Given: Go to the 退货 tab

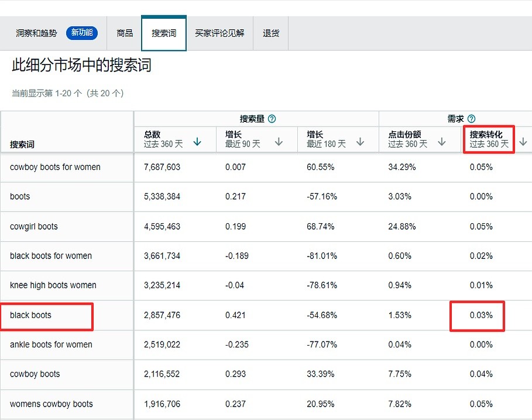Looking at the screenshot, I should pos(271,33).
